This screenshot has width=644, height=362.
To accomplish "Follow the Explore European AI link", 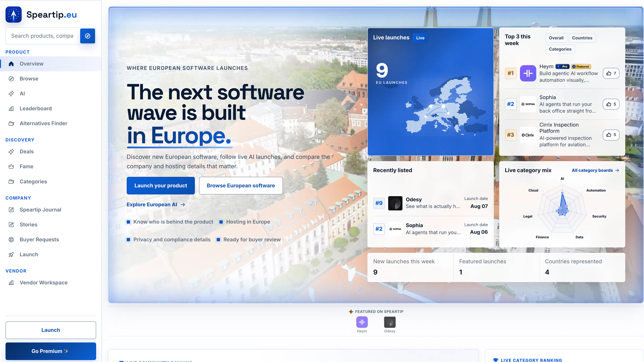I will coord(156,205).
